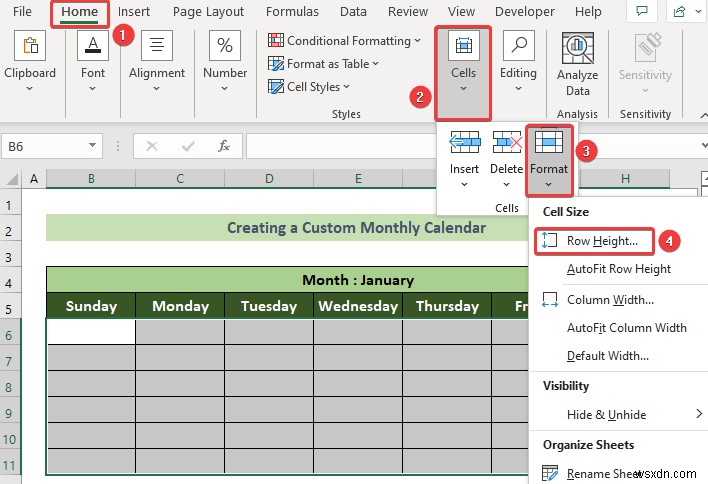The height and width of the screenshot is (484, 708).
Task: Expand the Format as Table dropdown arrow
Action: coord(376,64)
